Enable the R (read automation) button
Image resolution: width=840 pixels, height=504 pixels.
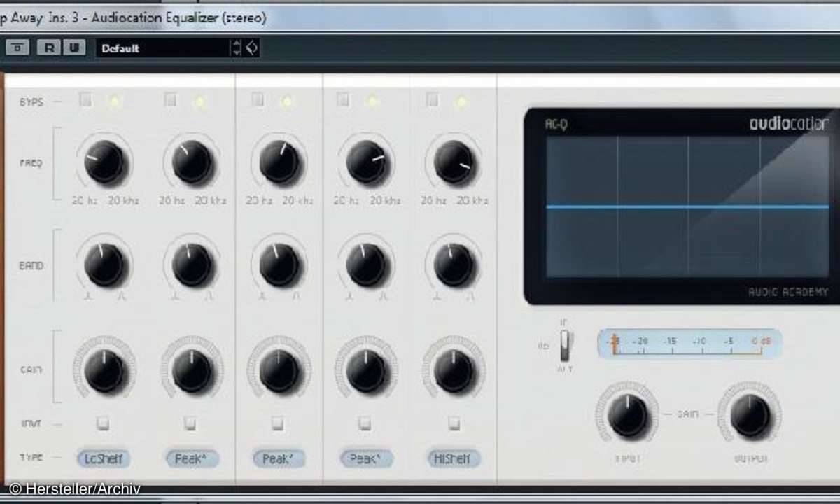[x=49, y=48]
